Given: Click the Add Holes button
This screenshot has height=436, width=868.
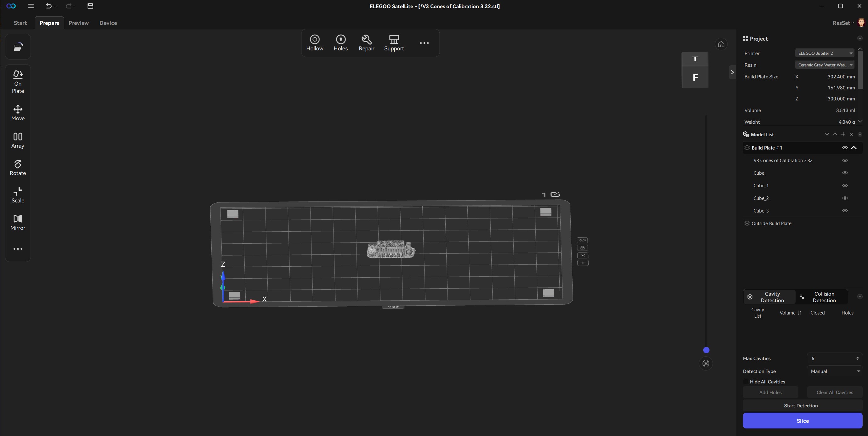Looking at the screenshot, I should pyautogui.click(x=770, y=393).
